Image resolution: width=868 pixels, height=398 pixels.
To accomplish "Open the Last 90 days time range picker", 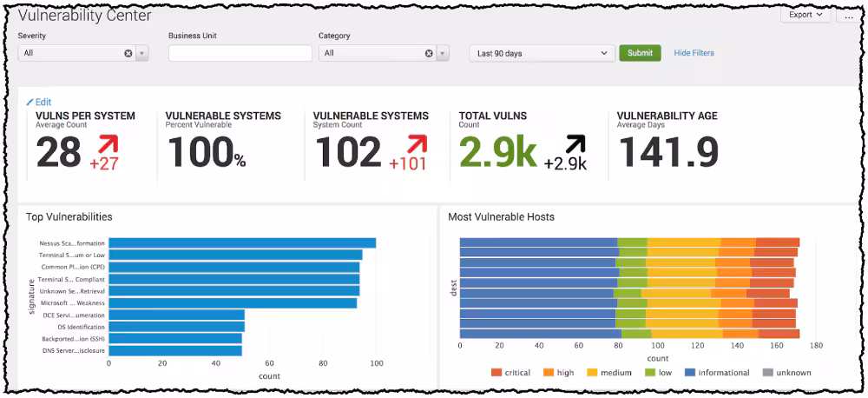I will [542, 54].
